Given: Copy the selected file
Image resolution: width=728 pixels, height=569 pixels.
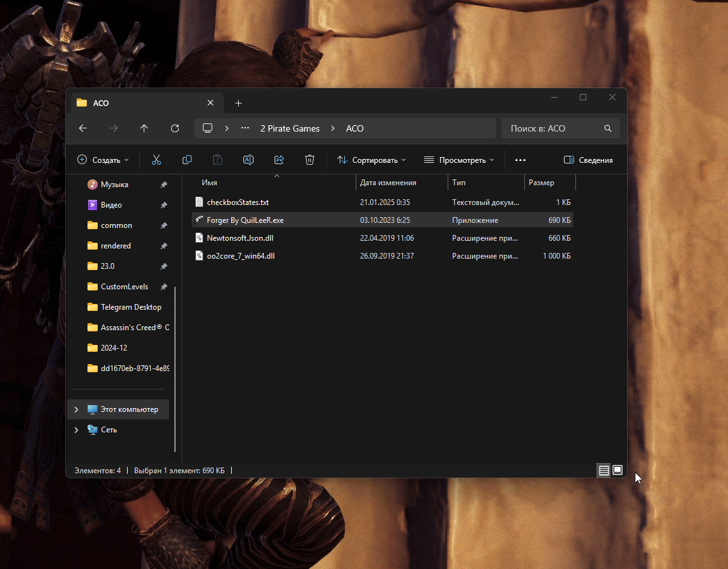Looking at the screenshot, I should pos(187,160).
